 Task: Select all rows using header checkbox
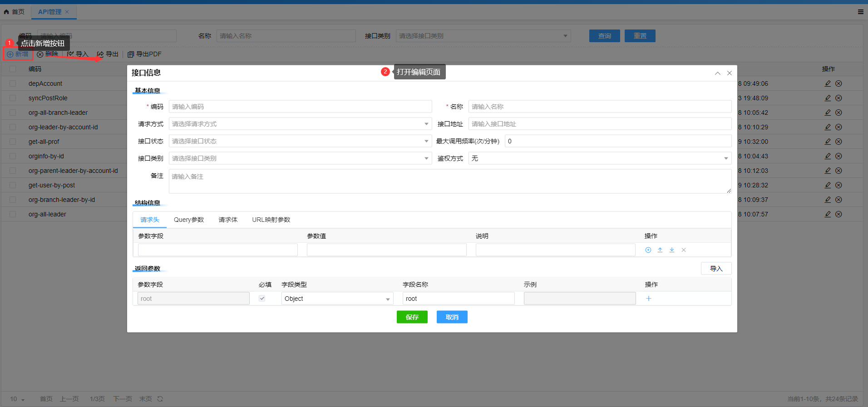click(13, 69)
